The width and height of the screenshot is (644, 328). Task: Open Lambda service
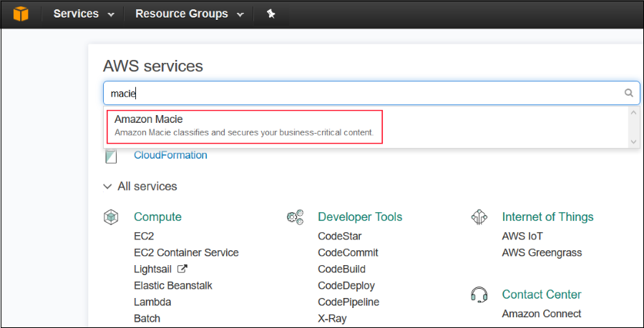(x=152, y=302)
